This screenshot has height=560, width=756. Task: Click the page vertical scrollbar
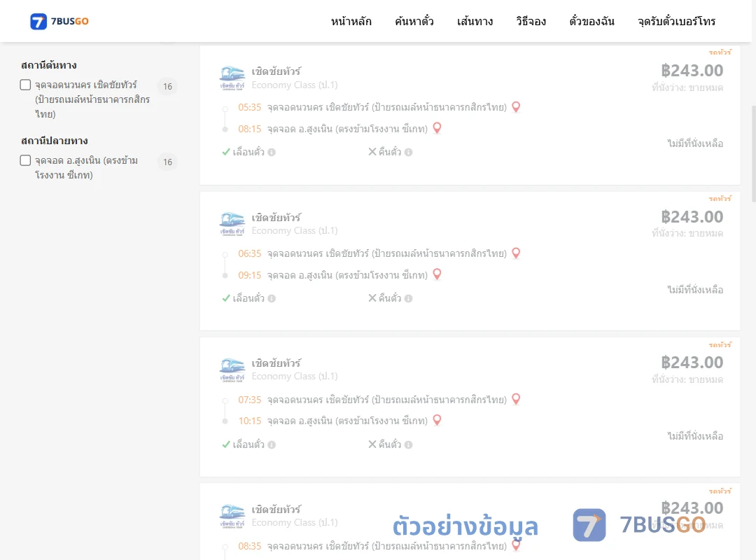point(754,154)
